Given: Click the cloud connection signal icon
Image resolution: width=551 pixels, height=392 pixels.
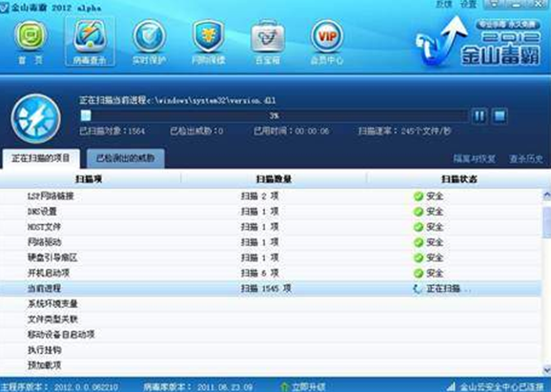Looking at the screenshot, I should point(451,387).
